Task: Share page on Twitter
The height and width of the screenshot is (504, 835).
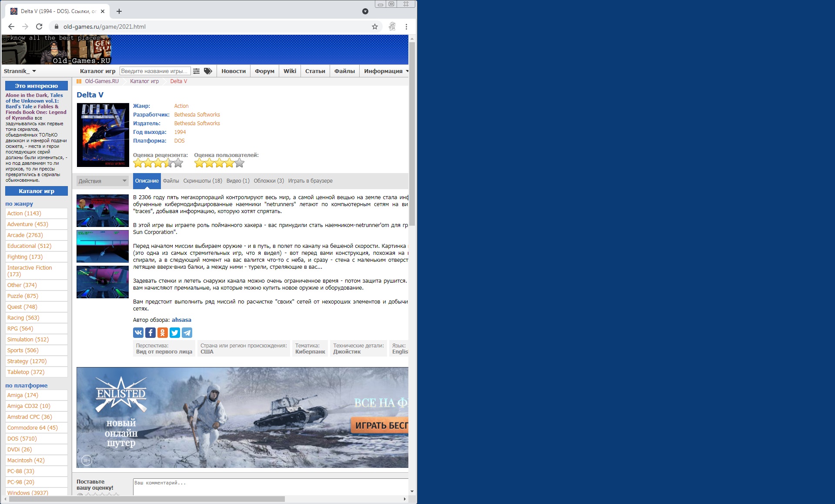Action: (175, 333)
